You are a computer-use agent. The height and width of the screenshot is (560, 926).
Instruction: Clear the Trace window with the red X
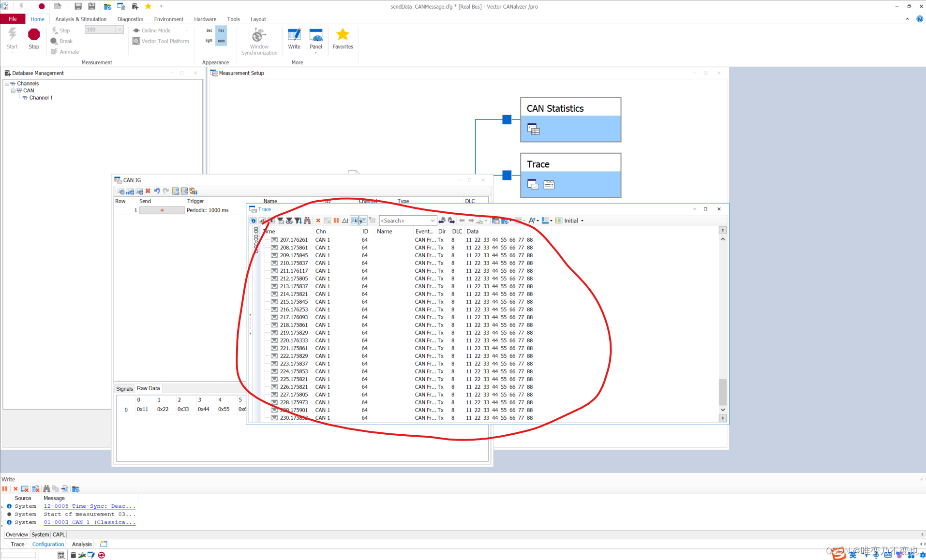(318, 221)
